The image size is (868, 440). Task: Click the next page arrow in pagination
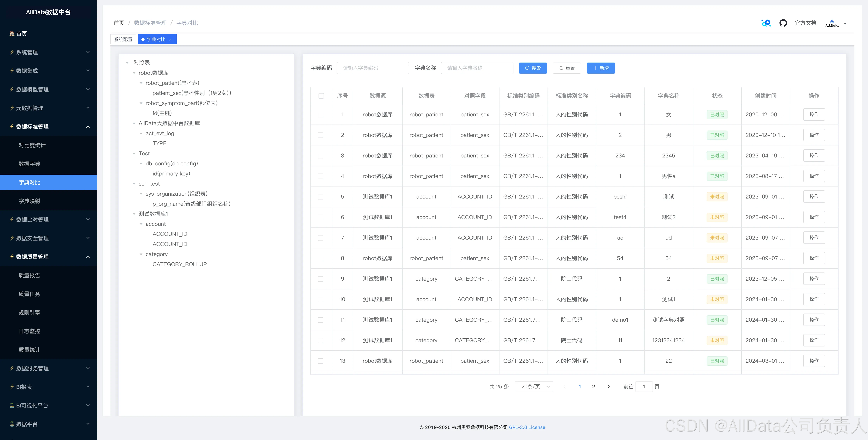pyautogui.click(x=608, y=386)
